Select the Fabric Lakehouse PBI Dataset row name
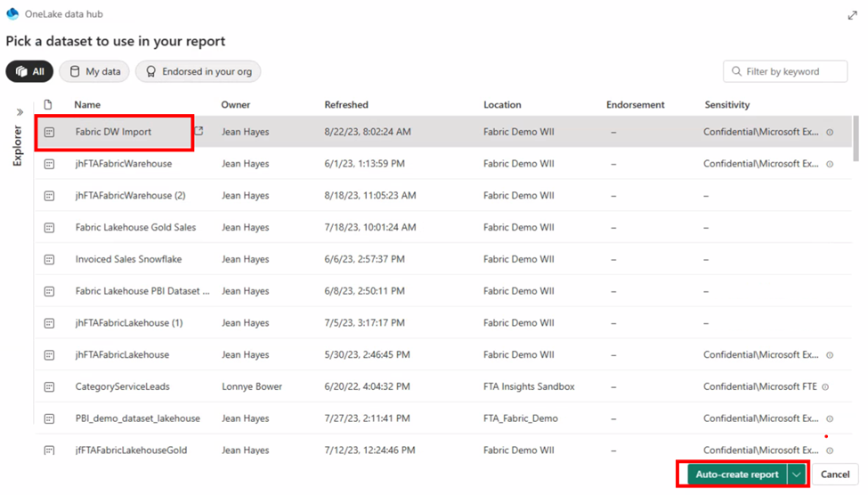 point(142,291)
